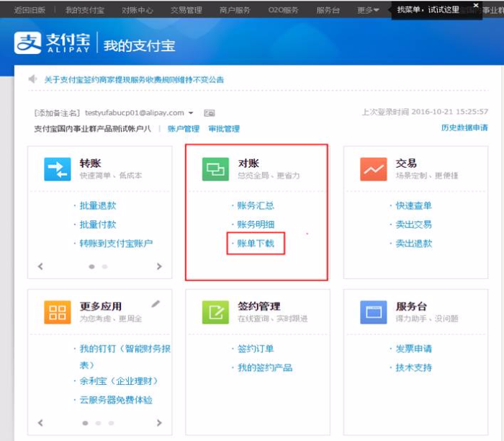Viewport: 504px width, 441px height.
Task: Open O2O服务 in the top navigation
Action: [283, 10]
